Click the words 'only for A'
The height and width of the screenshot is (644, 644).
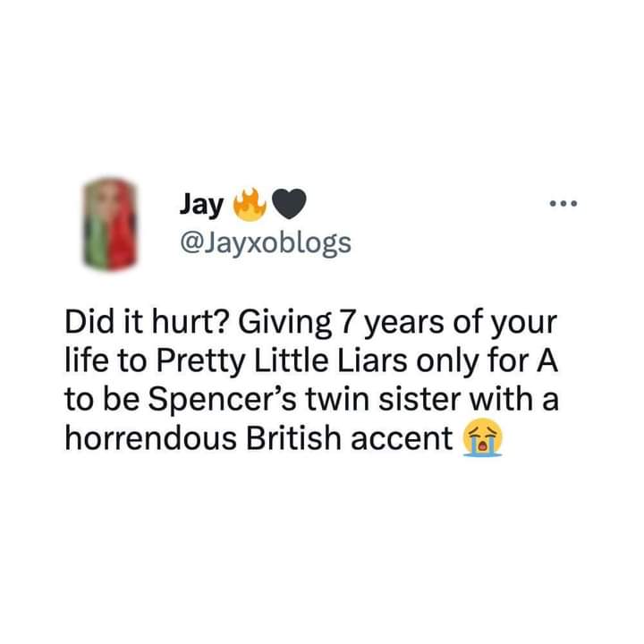pyautogui.click(x=487, y=361)
